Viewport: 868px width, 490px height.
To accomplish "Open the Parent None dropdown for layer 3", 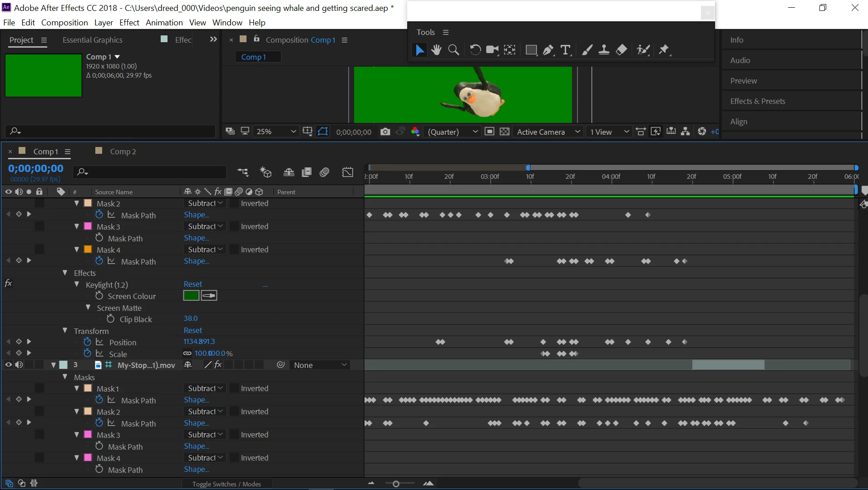I will tap(320, 365).
